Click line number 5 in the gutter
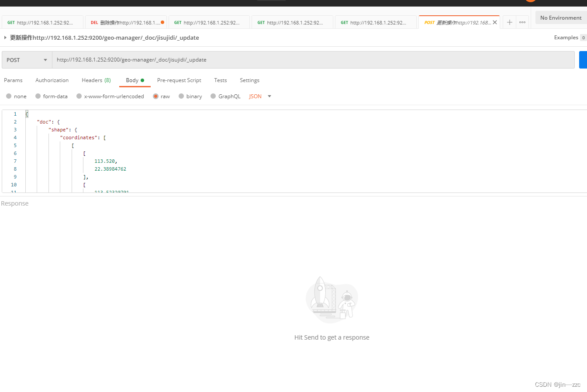Image resolution: width=587 pixels, height=392 pixels. click(15, 145)
